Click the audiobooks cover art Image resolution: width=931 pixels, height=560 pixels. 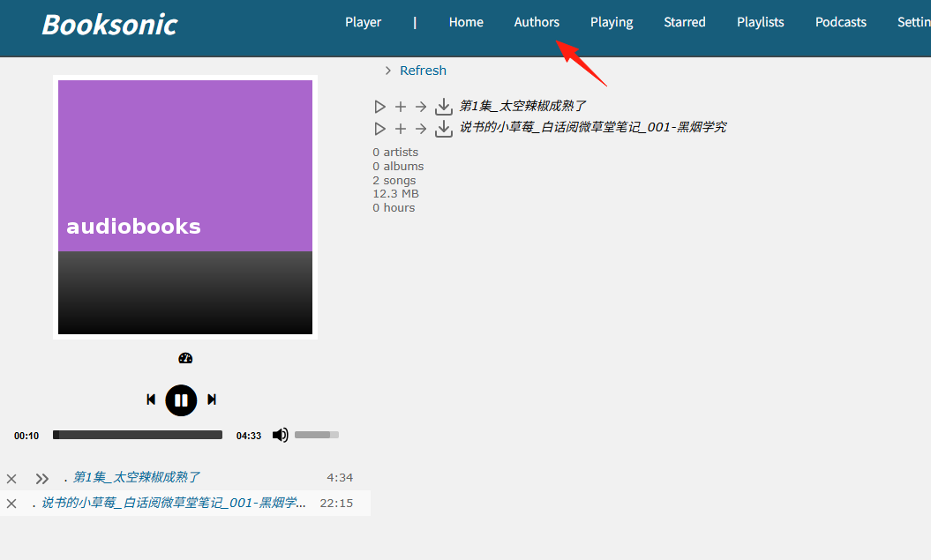click(x=185, y=207)
